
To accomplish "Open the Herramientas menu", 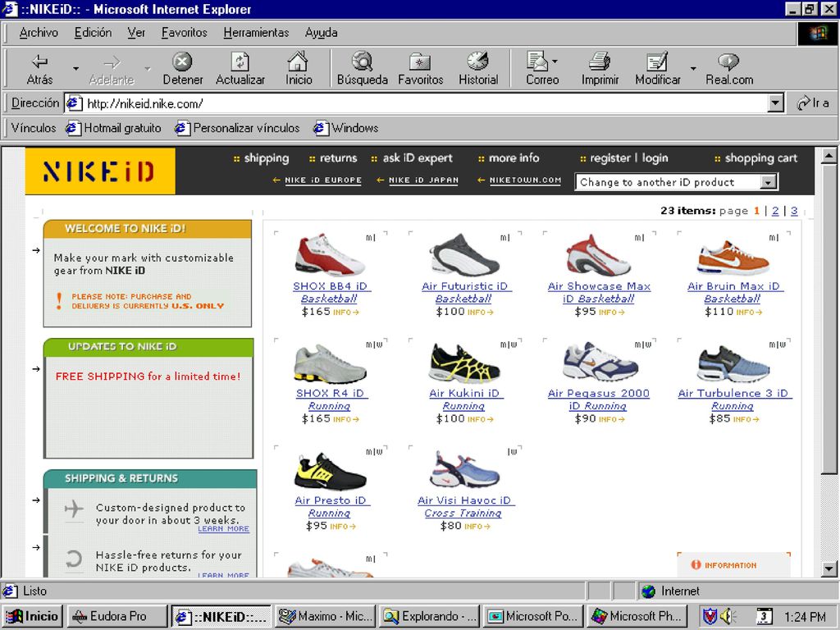I will (256, 33).
